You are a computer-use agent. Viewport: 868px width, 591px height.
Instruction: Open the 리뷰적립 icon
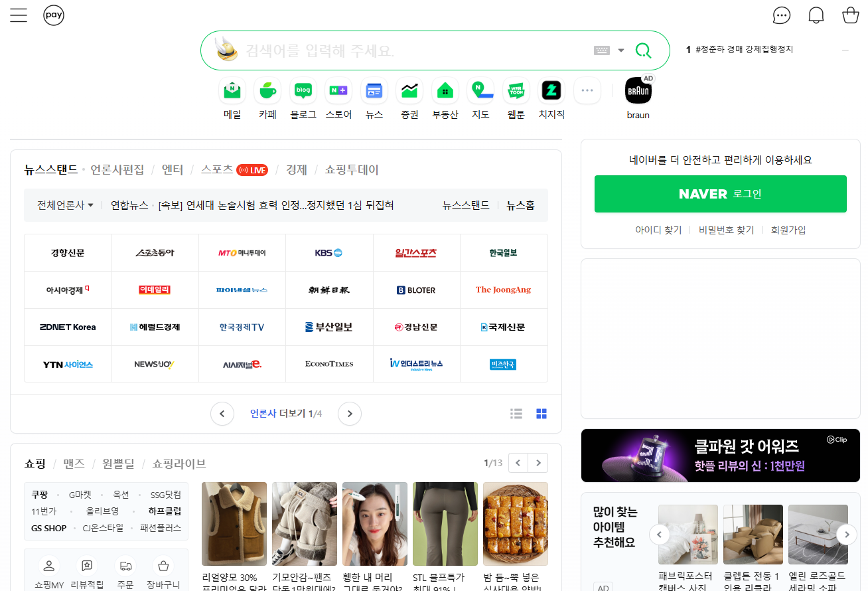pyautogui.click(x=87, y=566)
